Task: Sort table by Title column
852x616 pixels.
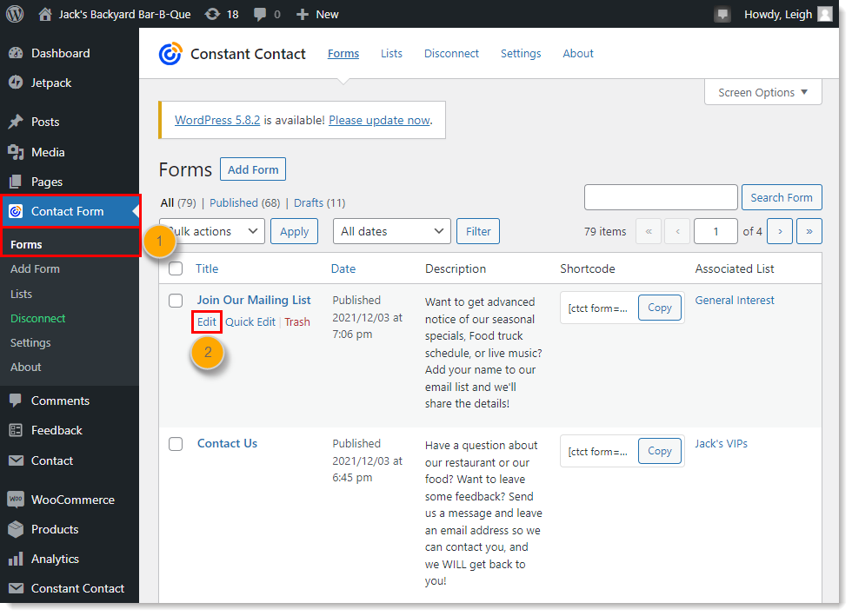Action: 207,268
